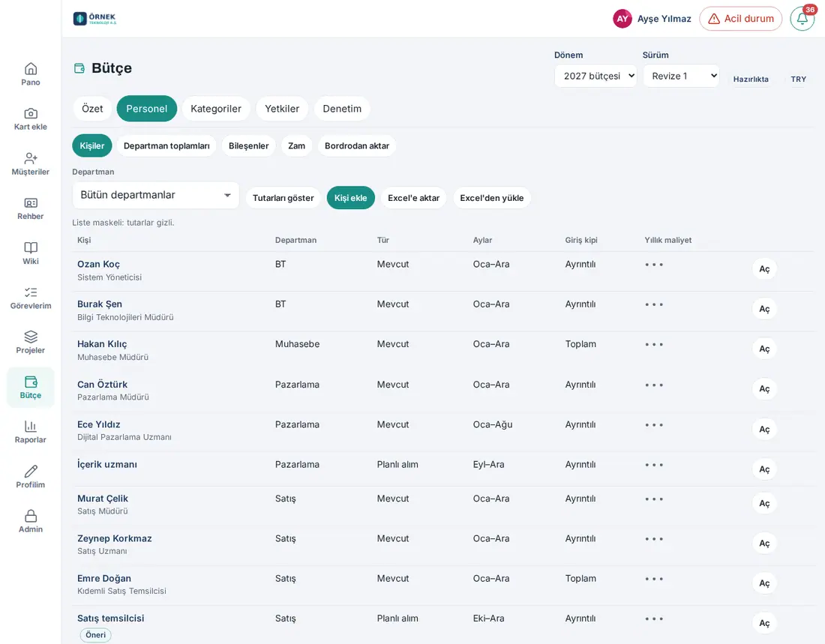Open the Dönem 2027 bütçesi dropdown
825x644 pixels.
click(595, 76)
